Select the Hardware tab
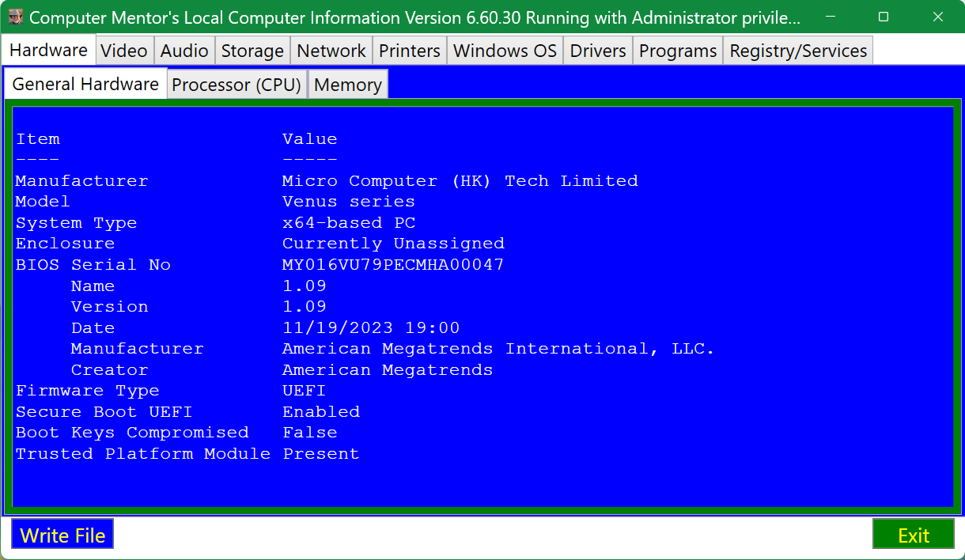 click(48, 50)
